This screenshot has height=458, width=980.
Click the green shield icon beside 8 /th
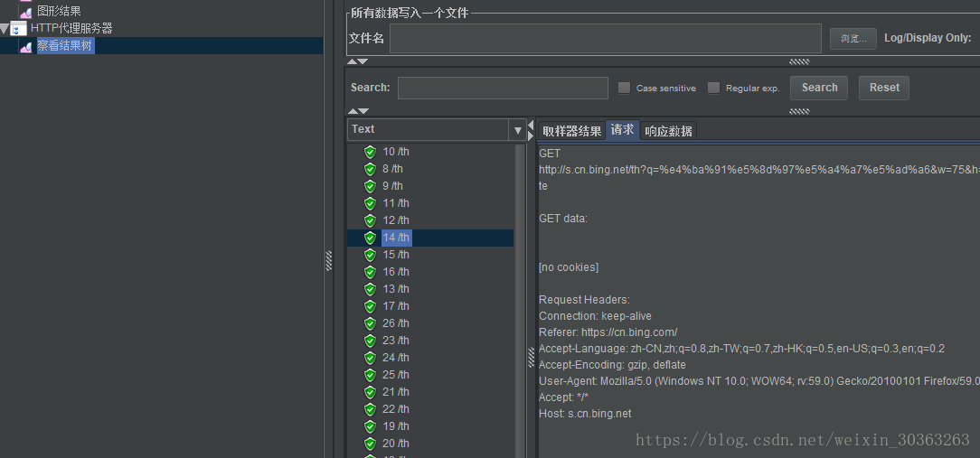point(370,169)
